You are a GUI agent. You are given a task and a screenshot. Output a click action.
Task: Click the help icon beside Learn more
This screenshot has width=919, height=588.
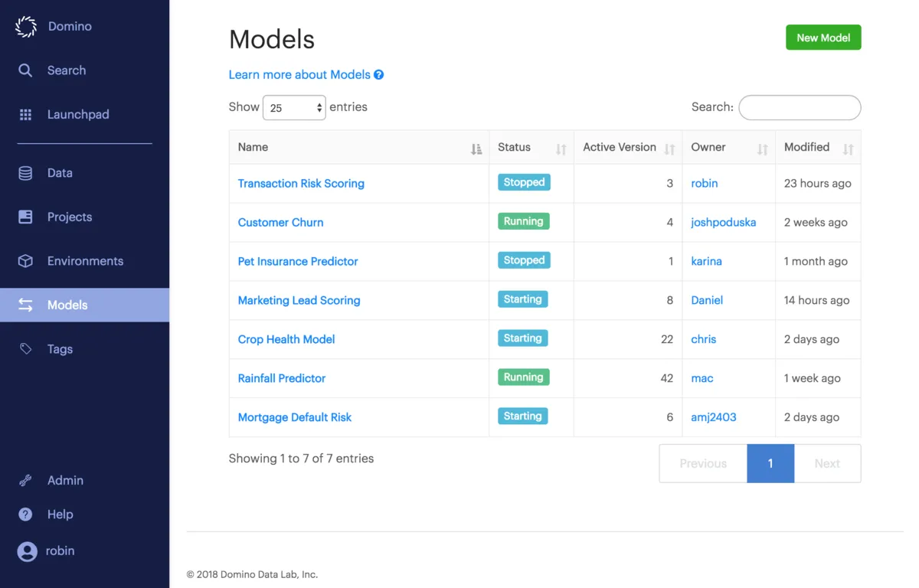(x=378, y=75)
